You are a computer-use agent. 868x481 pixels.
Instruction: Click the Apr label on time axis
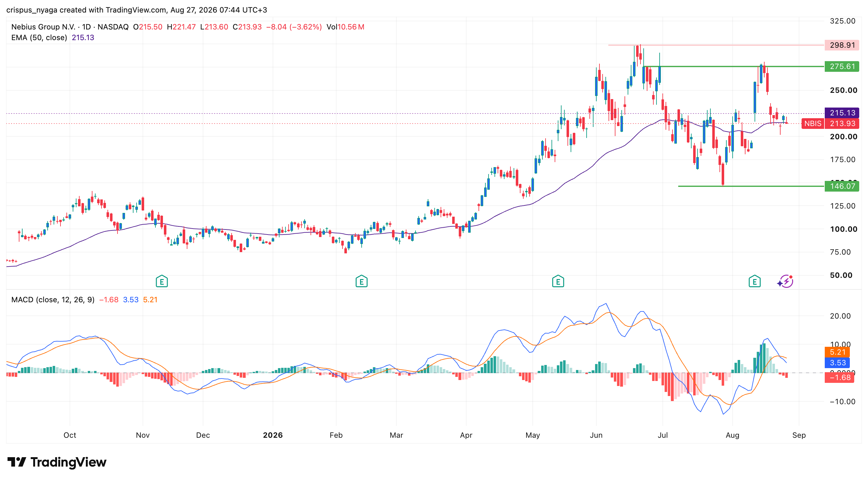[466, 435]
